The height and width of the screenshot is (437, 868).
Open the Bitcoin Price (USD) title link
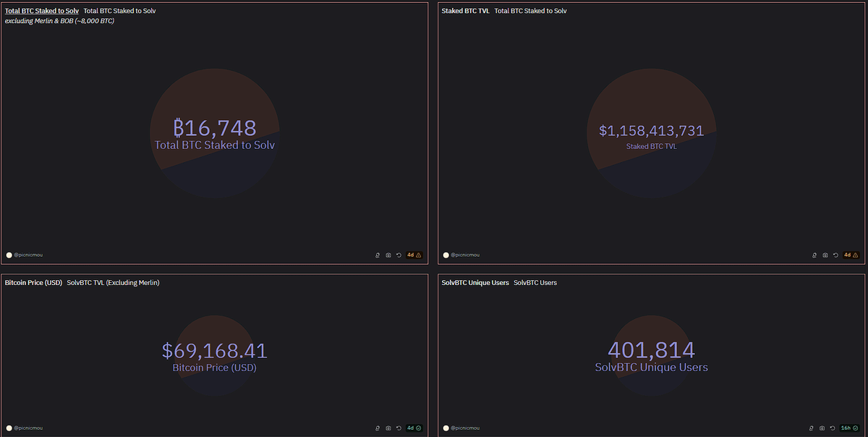tap(33, 282)
